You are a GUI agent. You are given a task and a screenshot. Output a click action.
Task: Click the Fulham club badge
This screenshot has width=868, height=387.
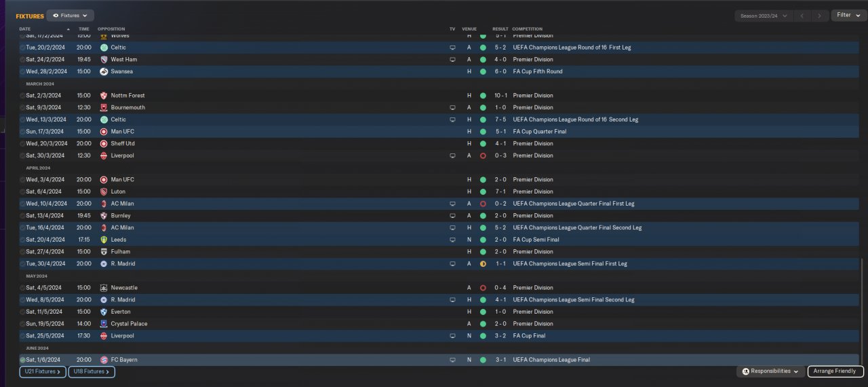click(104, 251)
